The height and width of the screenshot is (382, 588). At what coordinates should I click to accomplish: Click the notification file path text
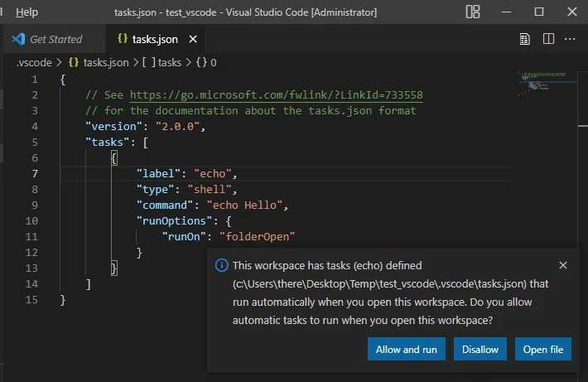[x=379, y=283]
